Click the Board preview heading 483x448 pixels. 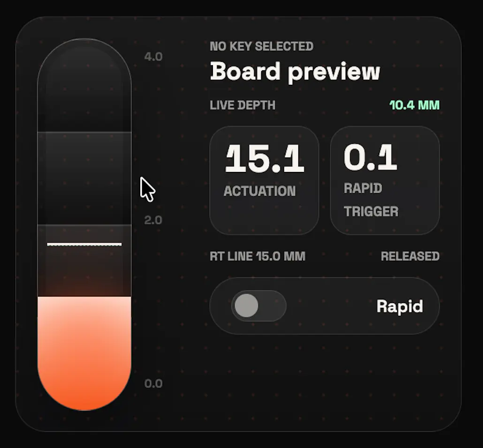pyautogui.click(x=295, y=71)
